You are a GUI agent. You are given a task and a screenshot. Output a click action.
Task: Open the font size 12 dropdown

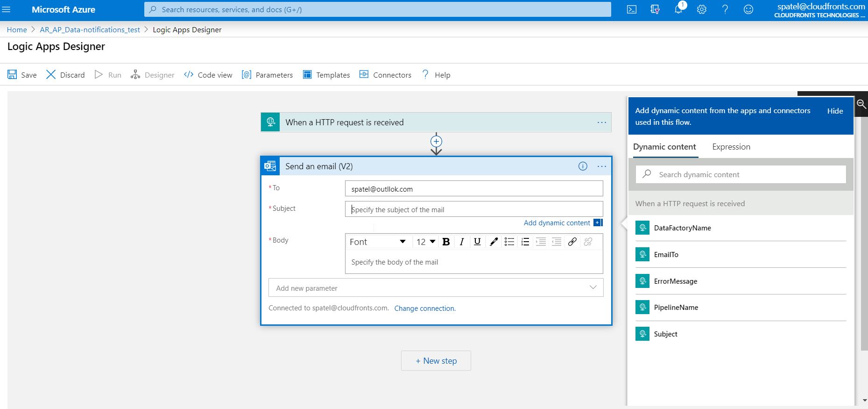426,242
